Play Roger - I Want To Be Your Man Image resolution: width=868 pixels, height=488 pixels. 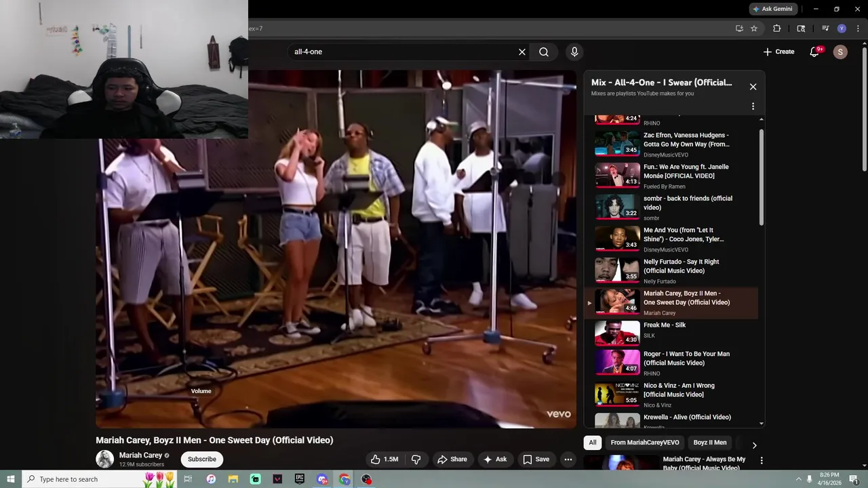click(671, 363)
